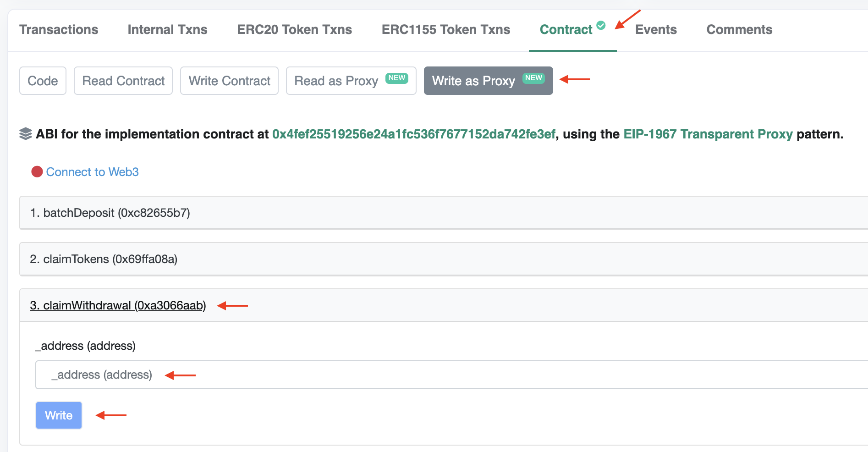Click the verified checkmark icon beside Contract
Image resolution: width=868 pixels, height=452 pixels.
[x=601, y=25]
